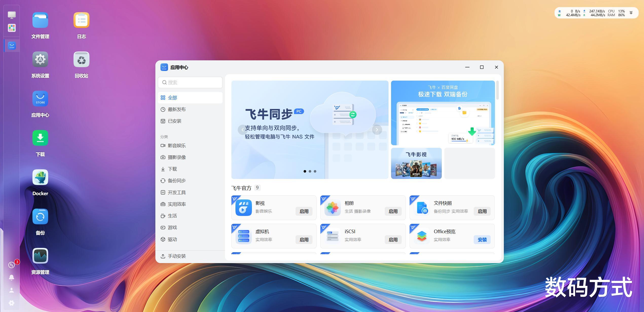Click the 影视 app icon in list
This screenshot has width=644, height=312.
pos(243,208)
